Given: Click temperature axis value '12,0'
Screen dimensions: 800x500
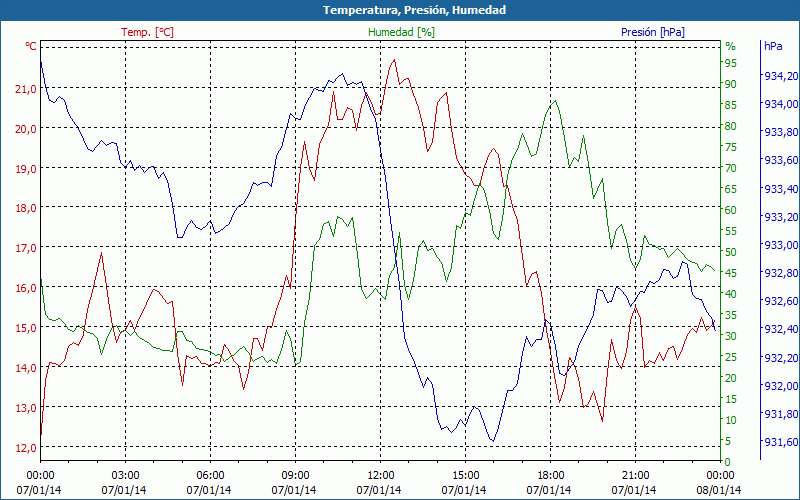Looking at the screenshot, I should [x=28, y=447].
